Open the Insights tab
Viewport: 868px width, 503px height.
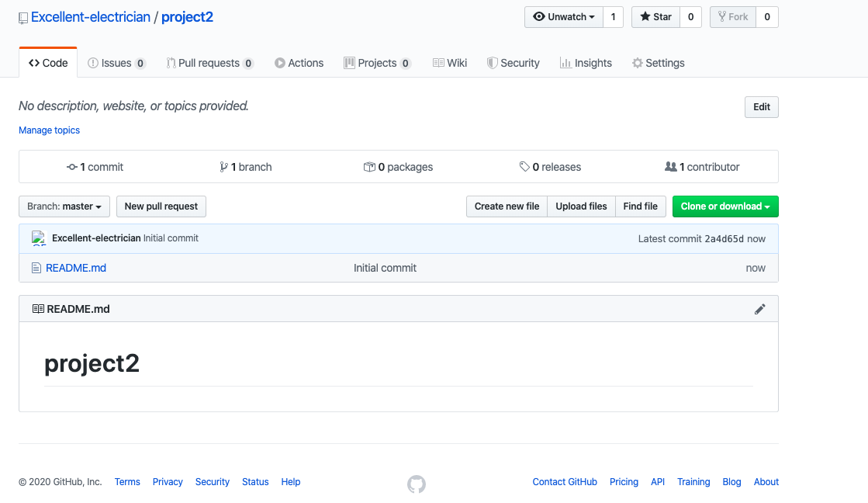tap(586, 63)
